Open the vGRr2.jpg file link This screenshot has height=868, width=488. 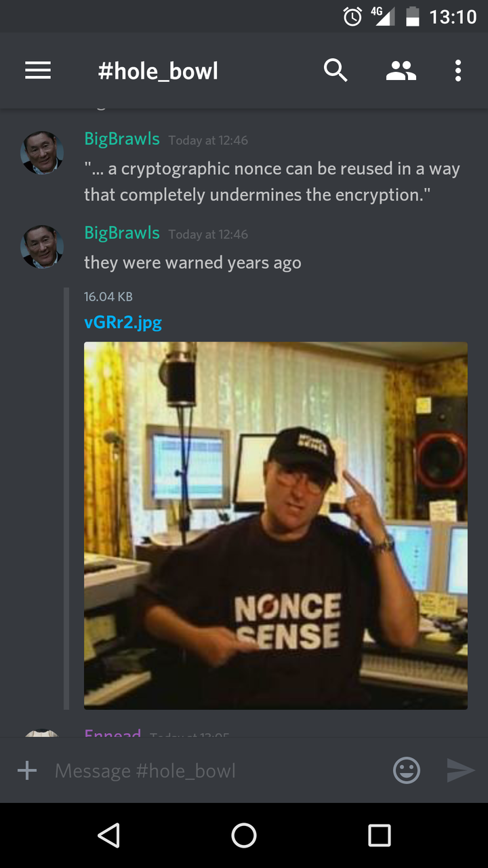123,322
